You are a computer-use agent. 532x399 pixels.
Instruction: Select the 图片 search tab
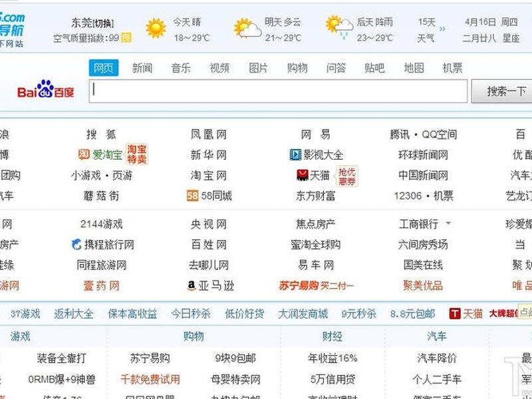[258, 68]
